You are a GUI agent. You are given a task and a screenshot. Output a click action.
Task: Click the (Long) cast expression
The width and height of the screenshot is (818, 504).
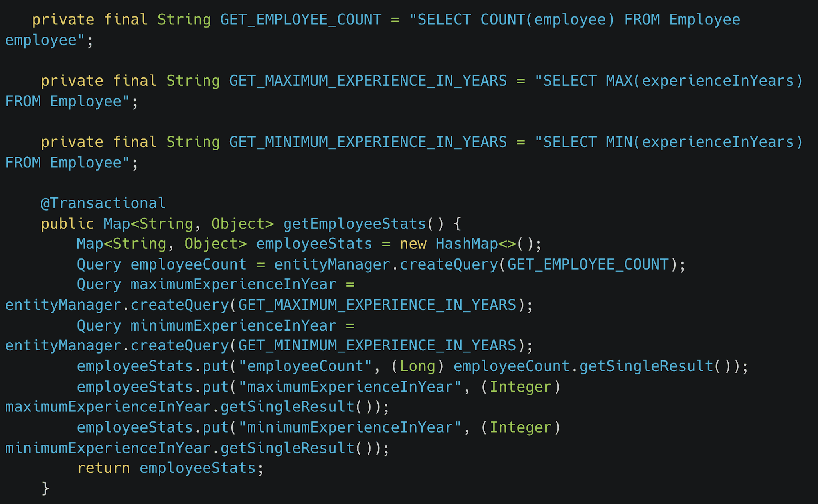click(x=417, y=366)
